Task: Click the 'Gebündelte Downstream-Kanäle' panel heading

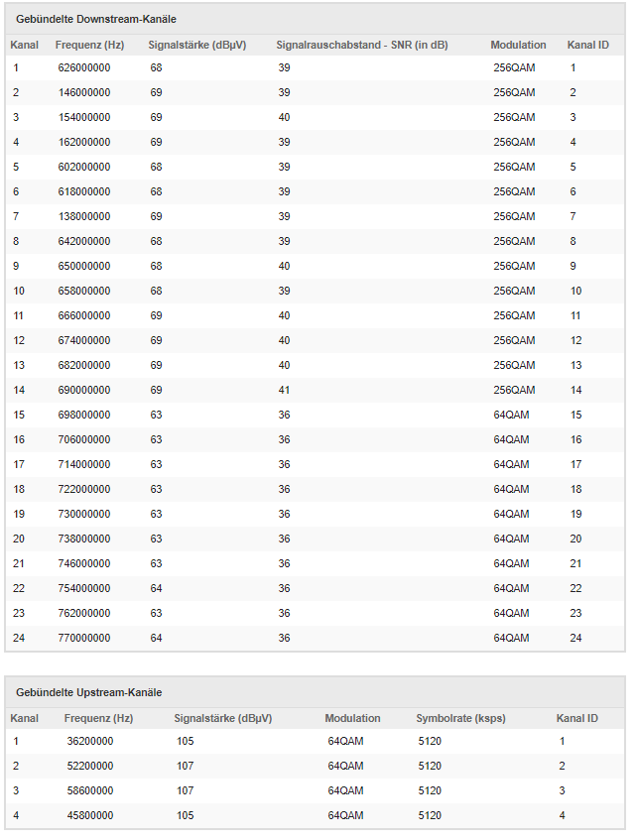Action: pos(96,19)
